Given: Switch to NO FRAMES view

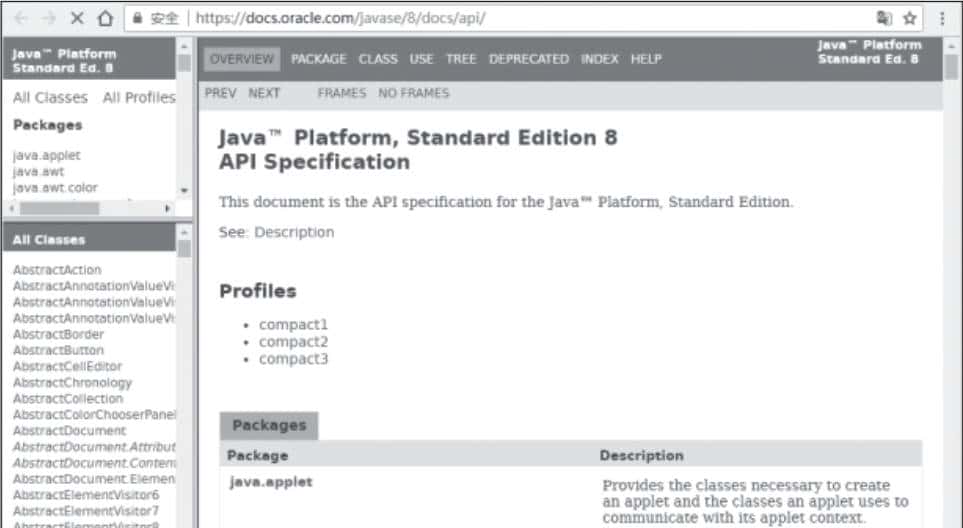Looking at the screenshot, I should point(414,93).
